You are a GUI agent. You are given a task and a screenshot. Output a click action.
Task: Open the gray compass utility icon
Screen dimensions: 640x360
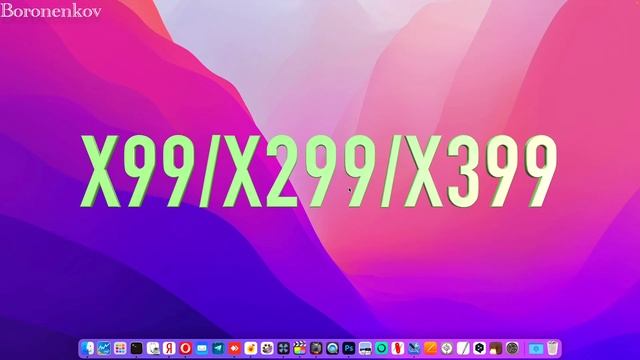click(x=447, y=348)
